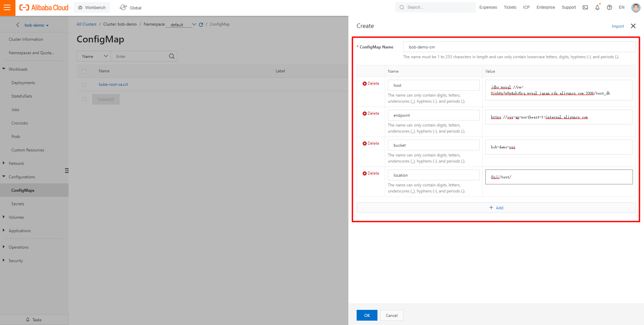This screenshot has height=325, width=644.
Task: Switch to the Workbench tab
Action: coord(91,7)
